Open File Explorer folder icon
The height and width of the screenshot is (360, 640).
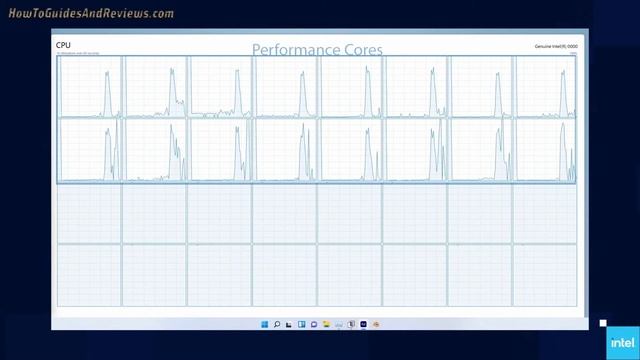coord(326,324)
